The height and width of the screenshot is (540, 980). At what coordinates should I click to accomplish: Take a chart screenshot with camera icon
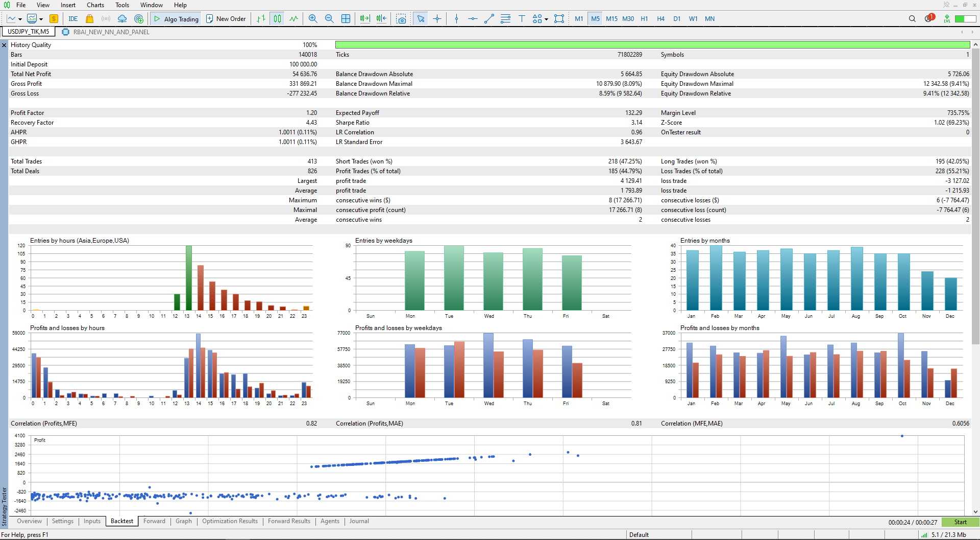[402, 19]
